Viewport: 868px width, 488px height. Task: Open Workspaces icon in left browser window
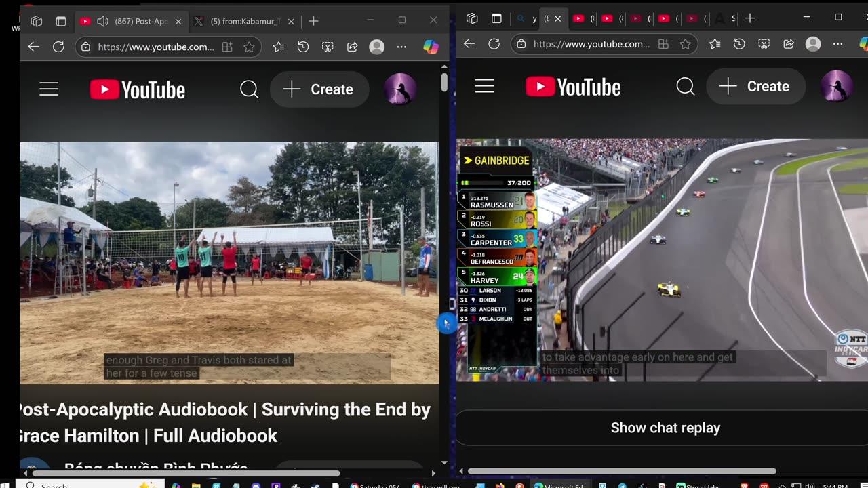pos(37,21)
